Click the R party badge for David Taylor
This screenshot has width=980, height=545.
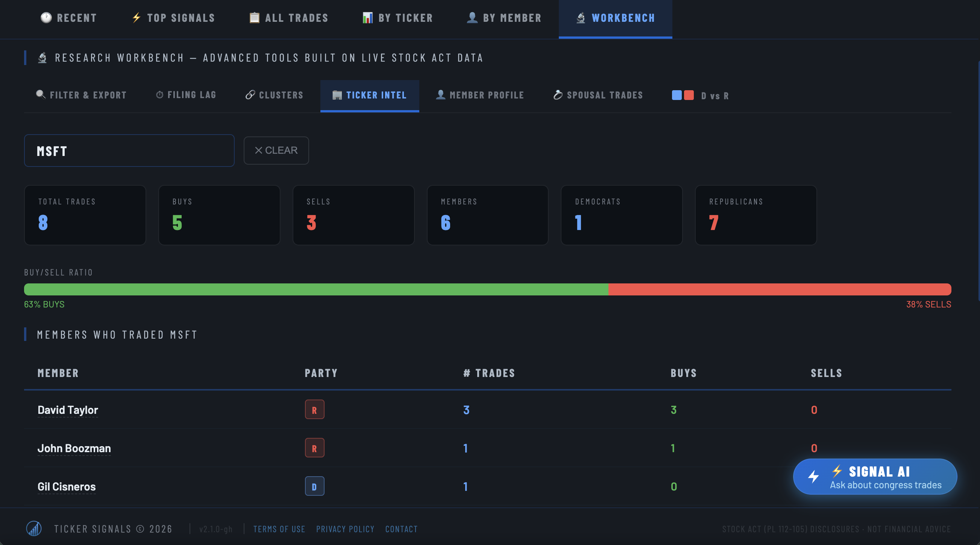(314, 410)
